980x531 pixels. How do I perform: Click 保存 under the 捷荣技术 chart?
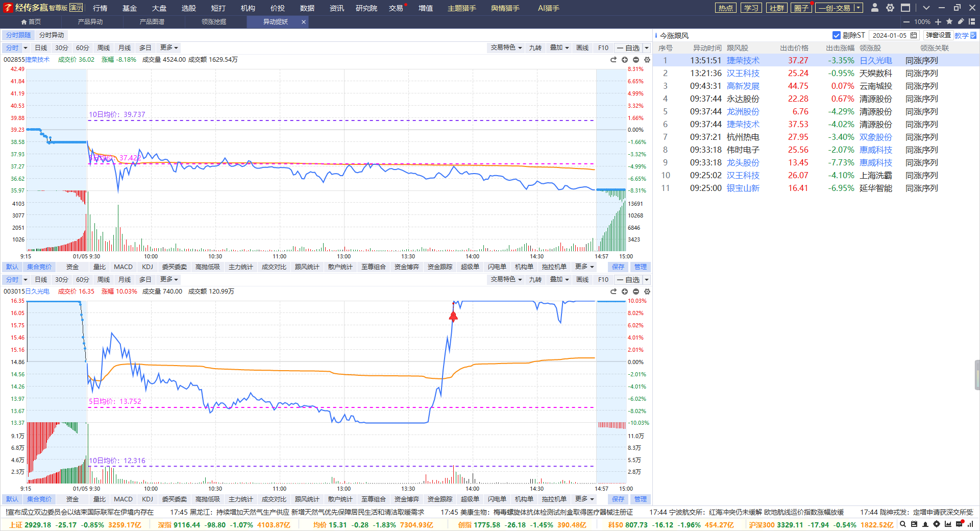click(x=618, y=267)
